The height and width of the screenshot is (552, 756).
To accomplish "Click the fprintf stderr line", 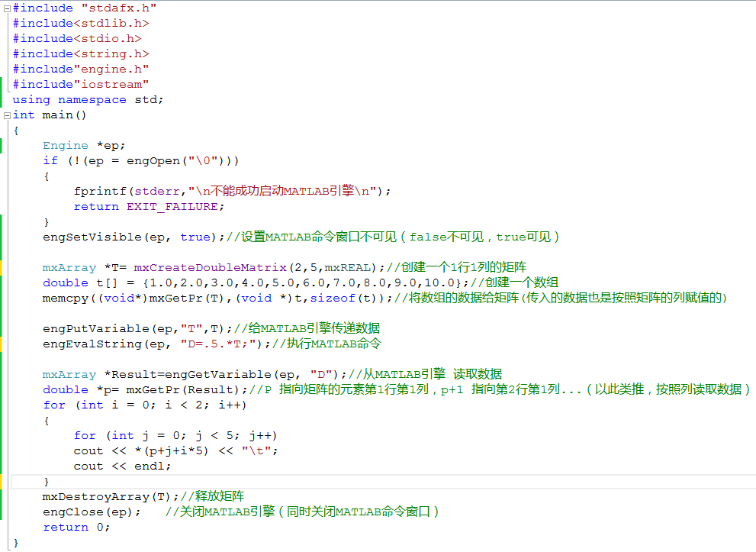I will pos(232,191).
